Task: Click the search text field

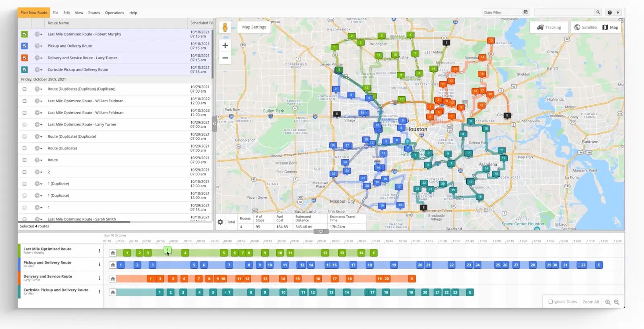Action: point(565,12)
